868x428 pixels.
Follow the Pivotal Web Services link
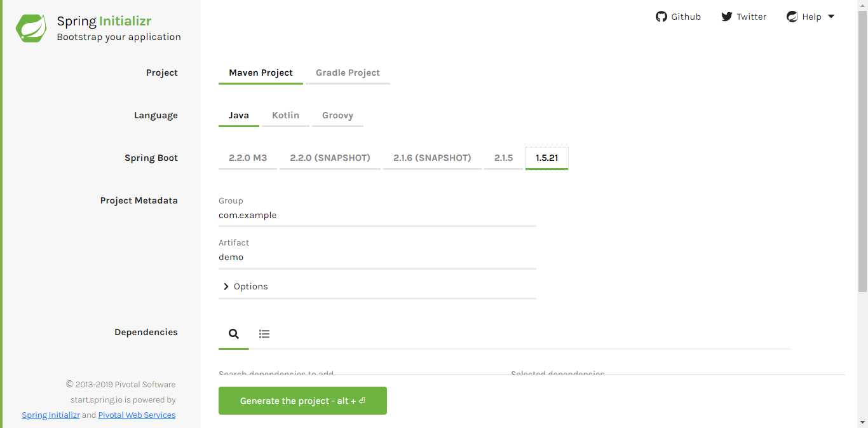[x=137, y=415]
